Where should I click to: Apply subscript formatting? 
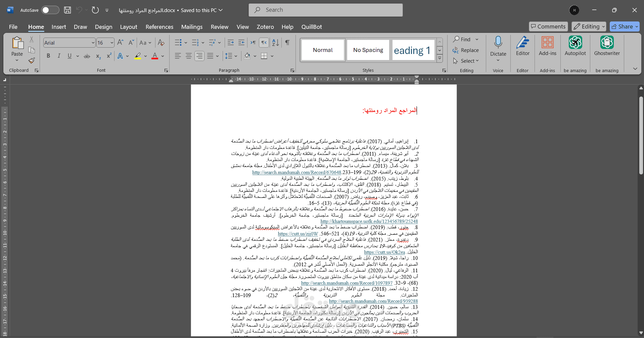(x=98, y=56)
